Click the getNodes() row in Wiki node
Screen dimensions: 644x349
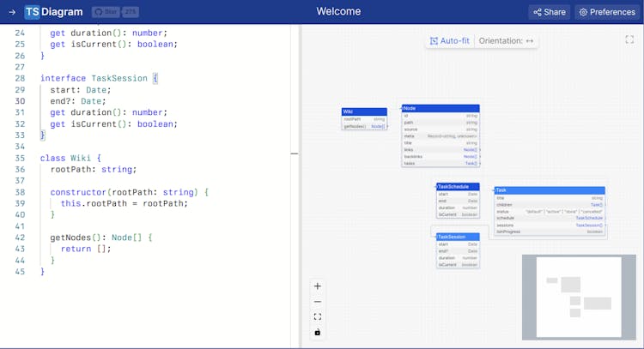point(364,126)
